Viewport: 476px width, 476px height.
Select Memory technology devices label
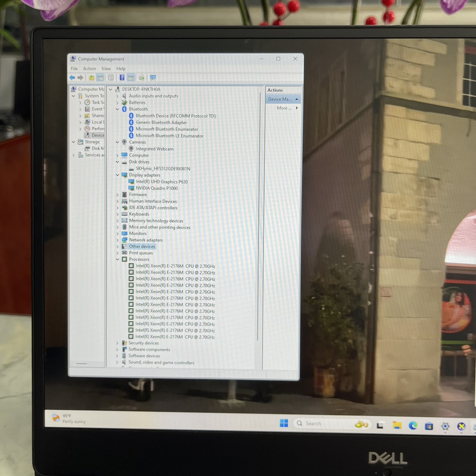pos(156,221)
